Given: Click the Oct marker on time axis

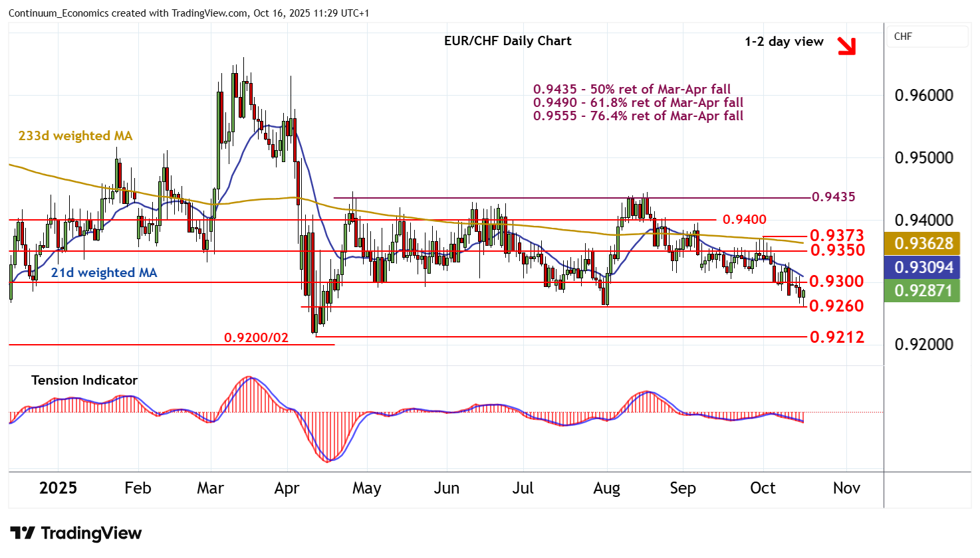Looking at the screenshot, I should 763,488.
